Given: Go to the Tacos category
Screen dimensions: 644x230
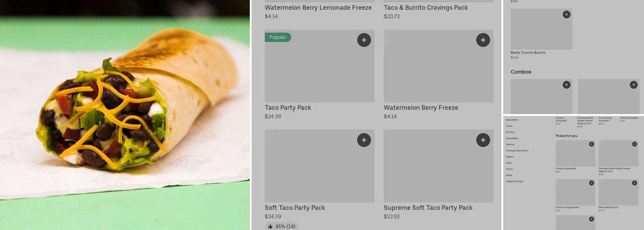Looking at the screenshot, I should (x=509, y=126).
